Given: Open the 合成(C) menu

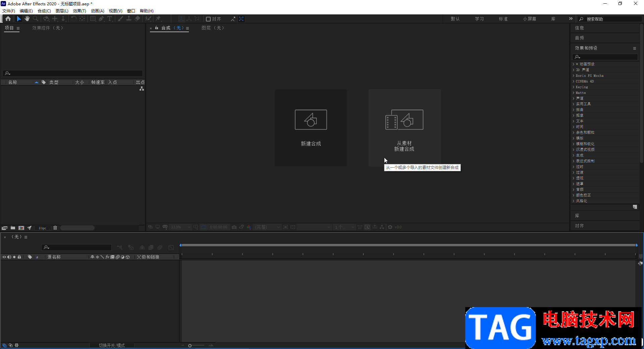Looking at the screenshot, I should click(x=44, y=11).
